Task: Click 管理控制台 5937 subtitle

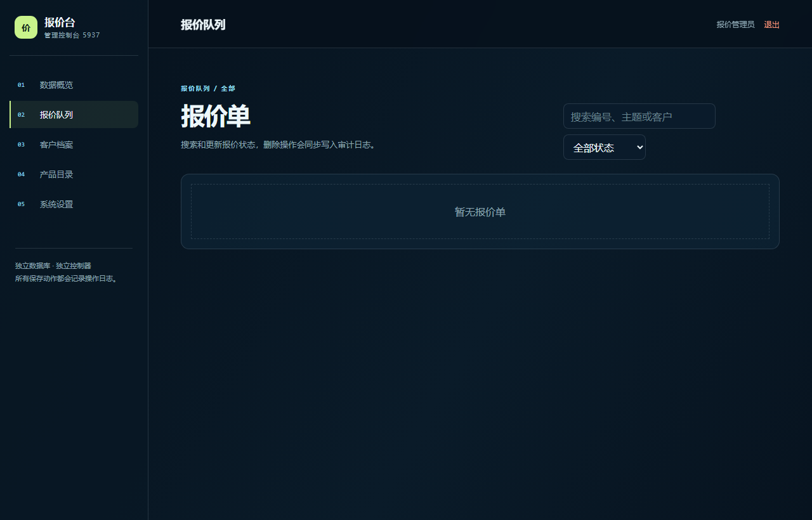Action: coord(72,36)
